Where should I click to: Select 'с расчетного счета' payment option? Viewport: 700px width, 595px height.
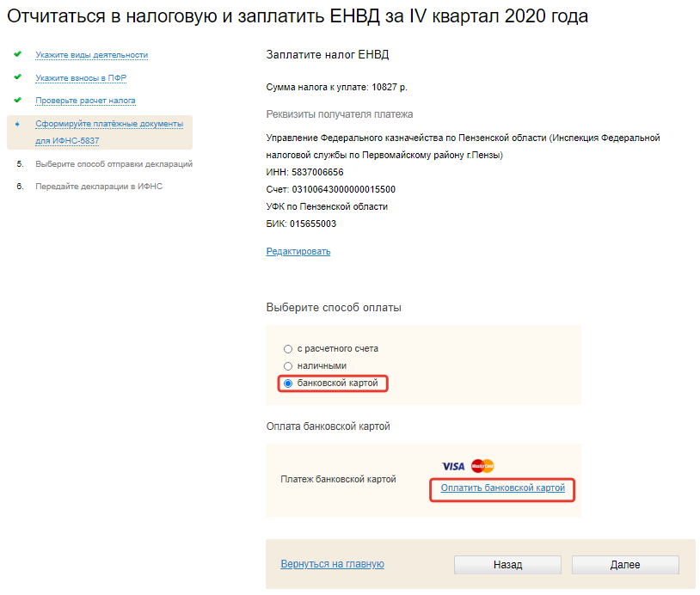(288, 349)
